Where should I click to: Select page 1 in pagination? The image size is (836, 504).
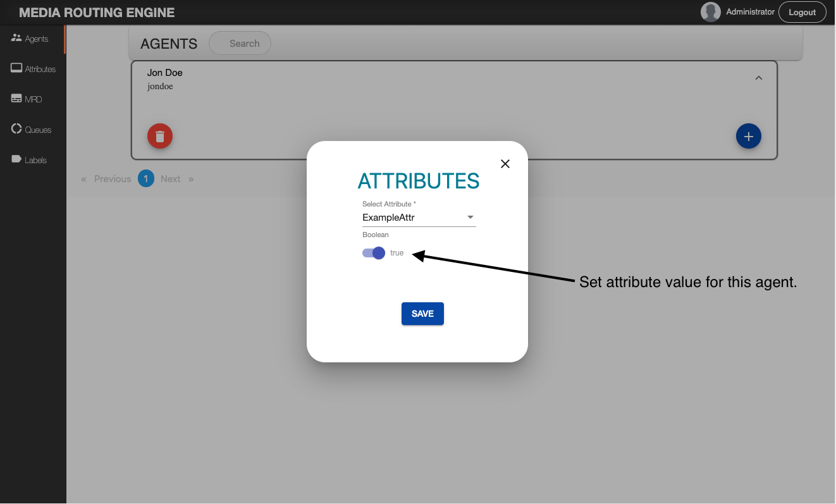146,179
